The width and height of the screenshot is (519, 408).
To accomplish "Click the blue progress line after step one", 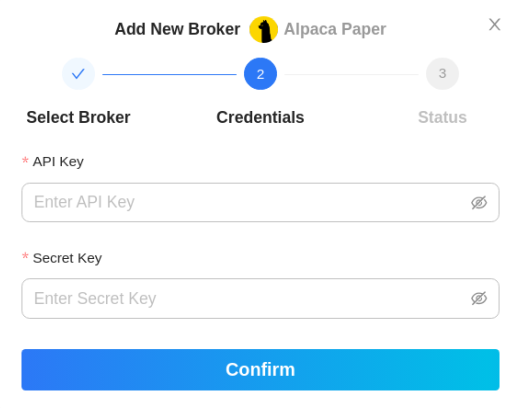I will coord(169,74).
